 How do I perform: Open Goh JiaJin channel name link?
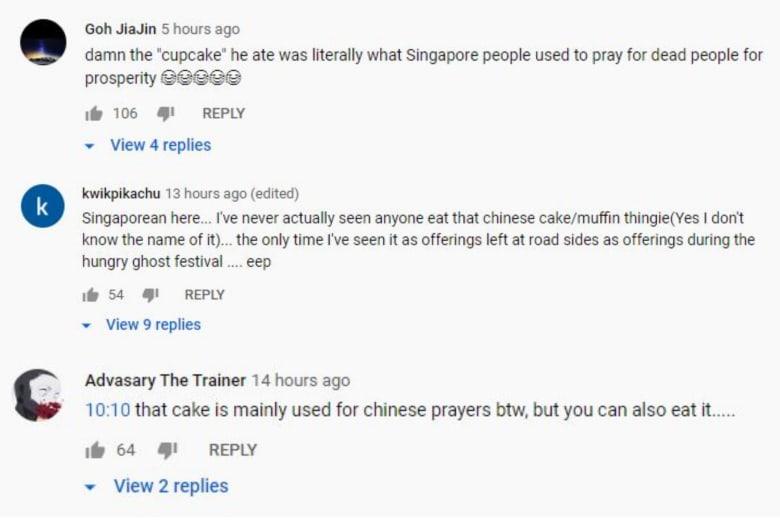coord(120,29)
